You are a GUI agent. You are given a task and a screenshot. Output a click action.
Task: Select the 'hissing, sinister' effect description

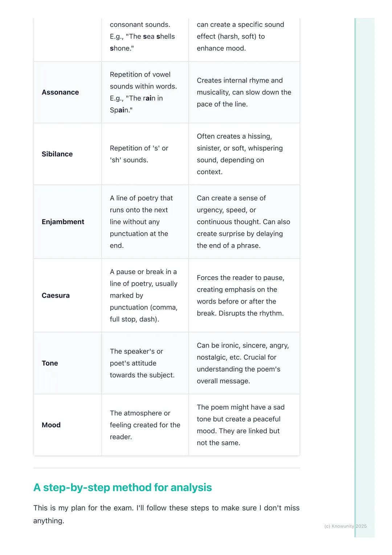(240, 154)
